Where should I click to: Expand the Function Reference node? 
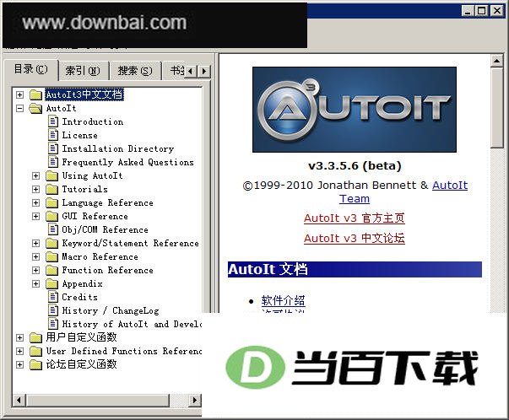tap(35, 270)
